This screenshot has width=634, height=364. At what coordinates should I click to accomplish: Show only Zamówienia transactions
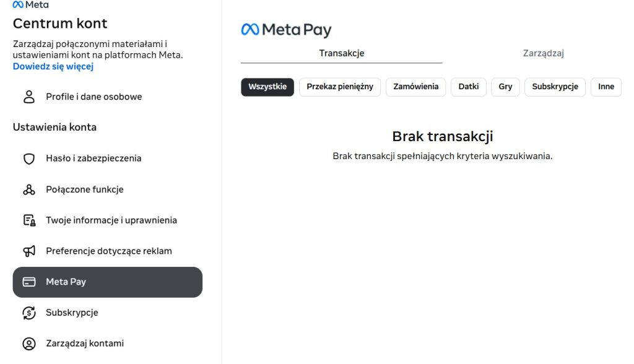[415, 87]
